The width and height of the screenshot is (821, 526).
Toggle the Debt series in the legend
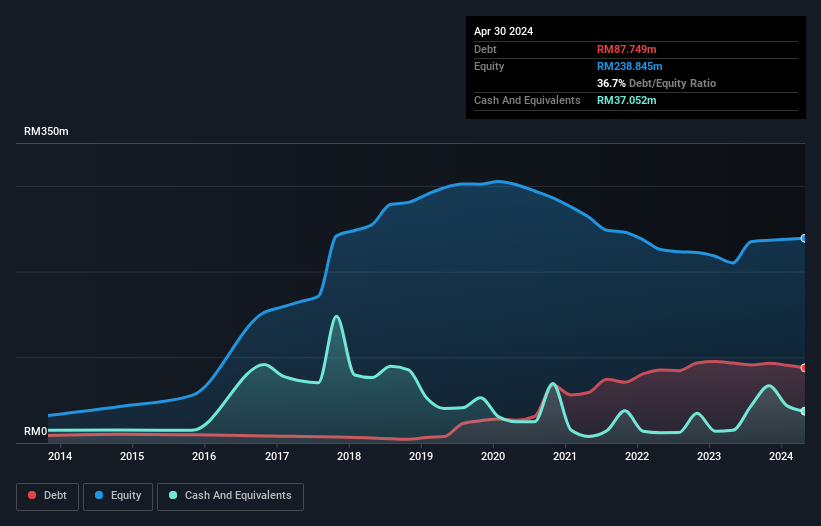coord(47,496)
